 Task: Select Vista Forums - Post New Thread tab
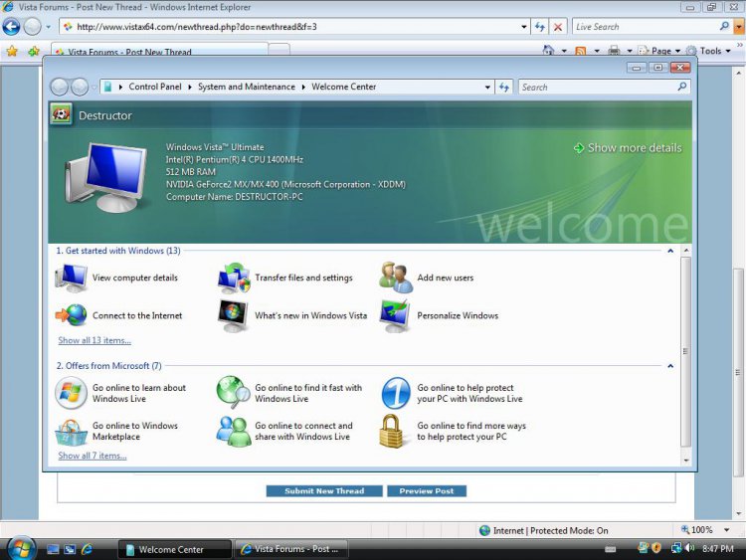159,50
